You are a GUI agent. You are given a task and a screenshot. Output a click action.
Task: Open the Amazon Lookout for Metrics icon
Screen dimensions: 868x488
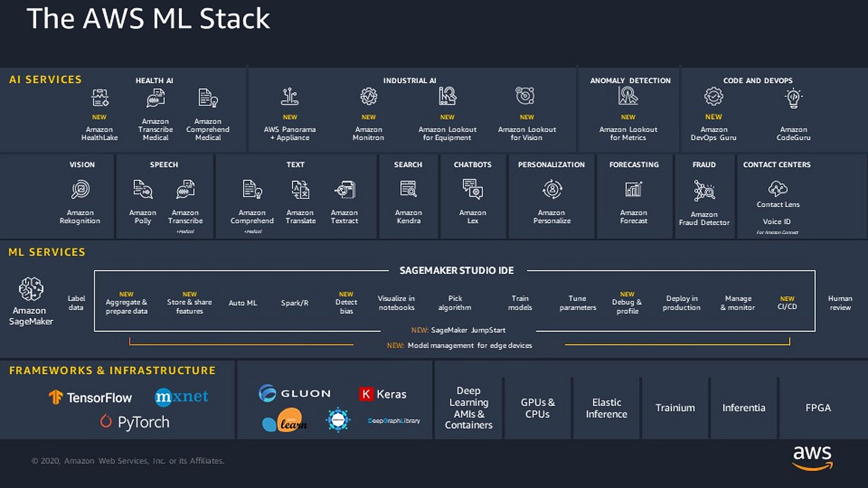[628, 95]
